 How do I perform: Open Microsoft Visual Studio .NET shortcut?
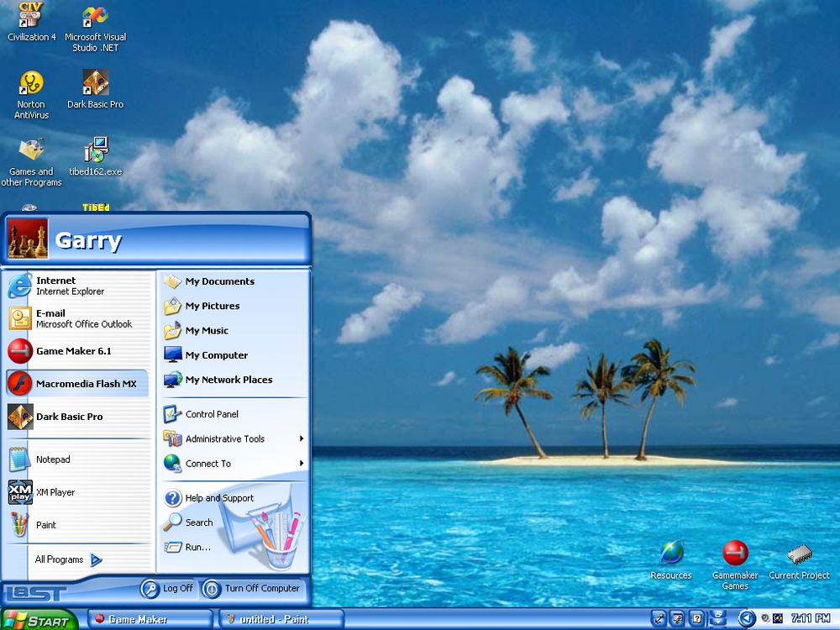(x=96, y=28)
